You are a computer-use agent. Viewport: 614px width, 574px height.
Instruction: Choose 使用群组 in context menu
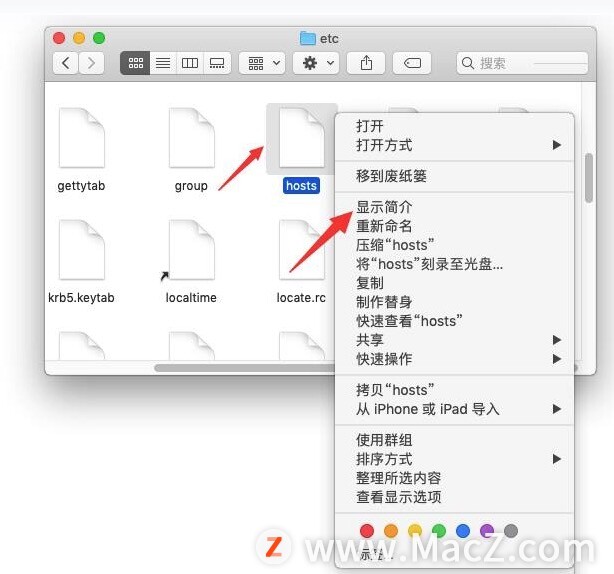pos(454,440)
